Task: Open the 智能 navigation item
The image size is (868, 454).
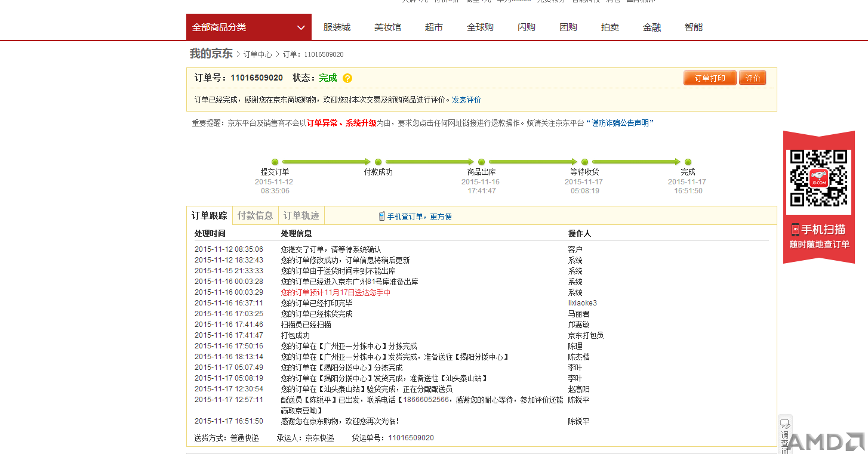Action: pyautogui.click(x=694, y=27)
